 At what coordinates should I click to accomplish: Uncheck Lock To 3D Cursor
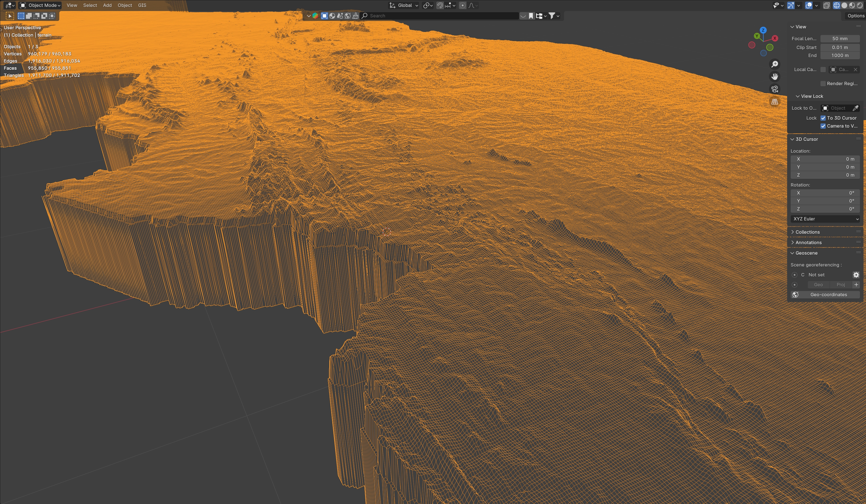[823, 118]
